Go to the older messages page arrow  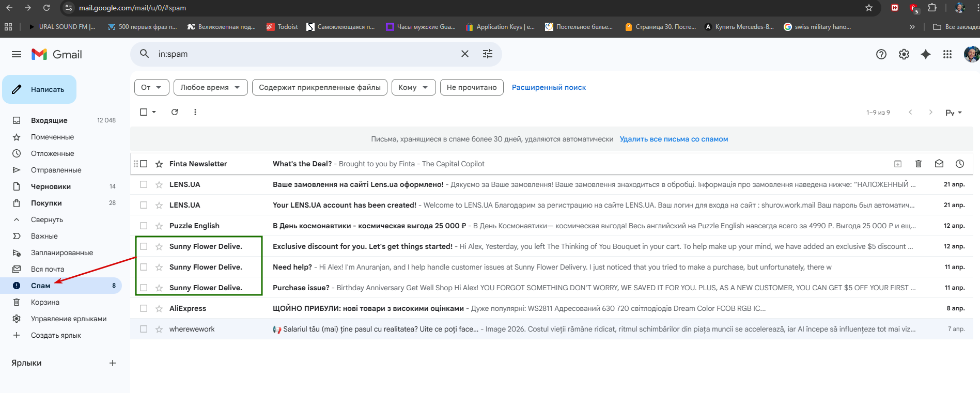click(930, 112)
